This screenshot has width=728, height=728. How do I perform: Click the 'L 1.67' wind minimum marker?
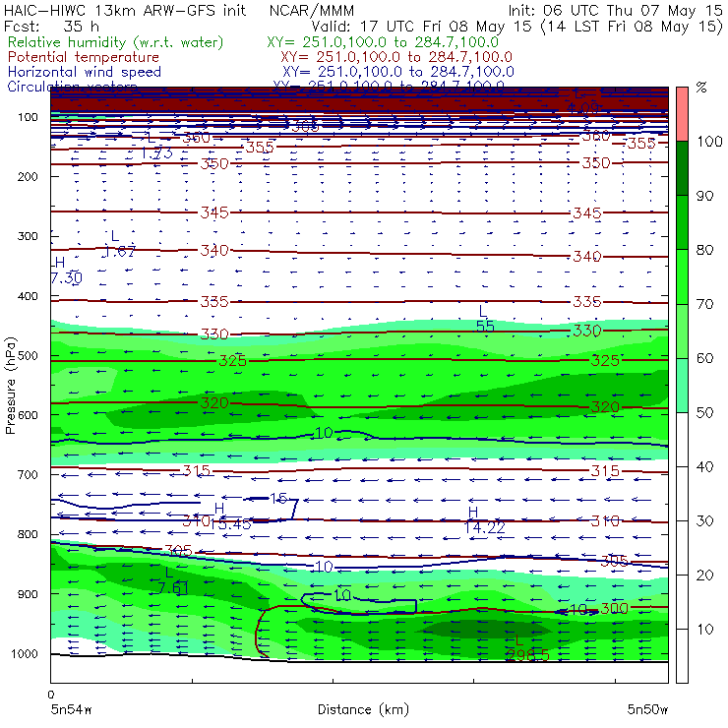[119, 244]
